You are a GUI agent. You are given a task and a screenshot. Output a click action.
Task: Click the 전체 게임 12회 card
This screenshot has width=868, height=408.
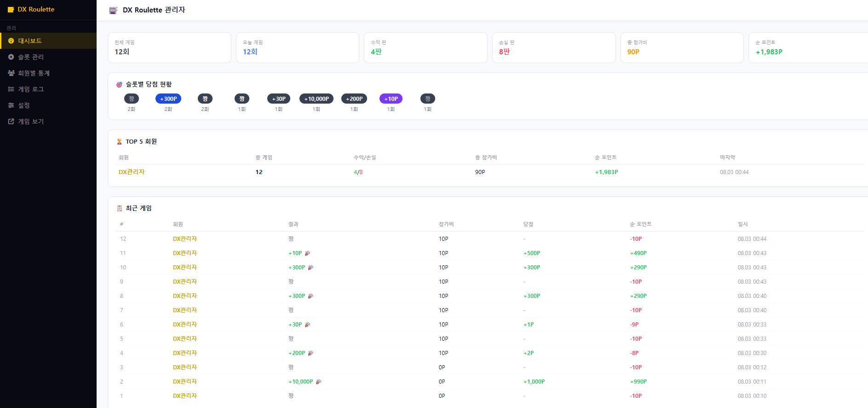coord(169,47)
